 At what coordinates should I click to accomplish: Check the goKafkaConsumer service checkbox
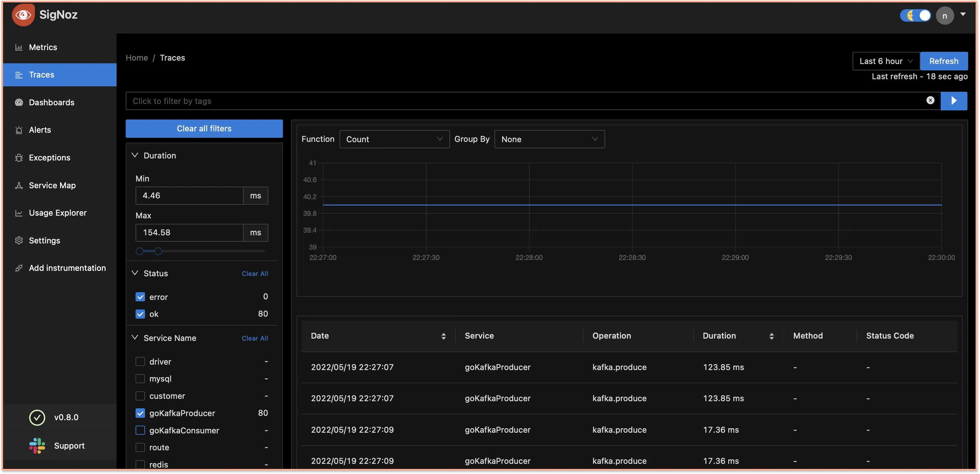point(140,431)
